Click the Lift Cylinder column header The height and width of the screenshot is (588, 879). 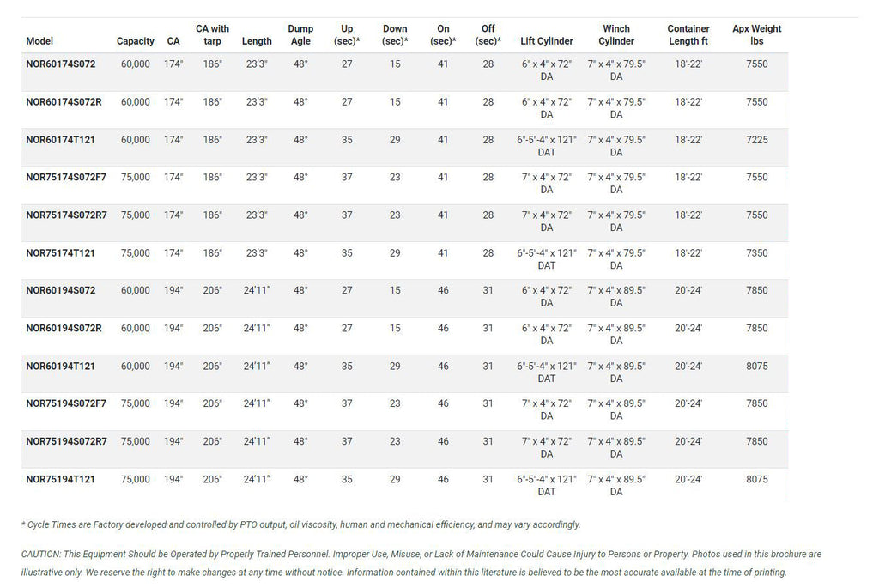pyautogui.click(x=547, y=41)
